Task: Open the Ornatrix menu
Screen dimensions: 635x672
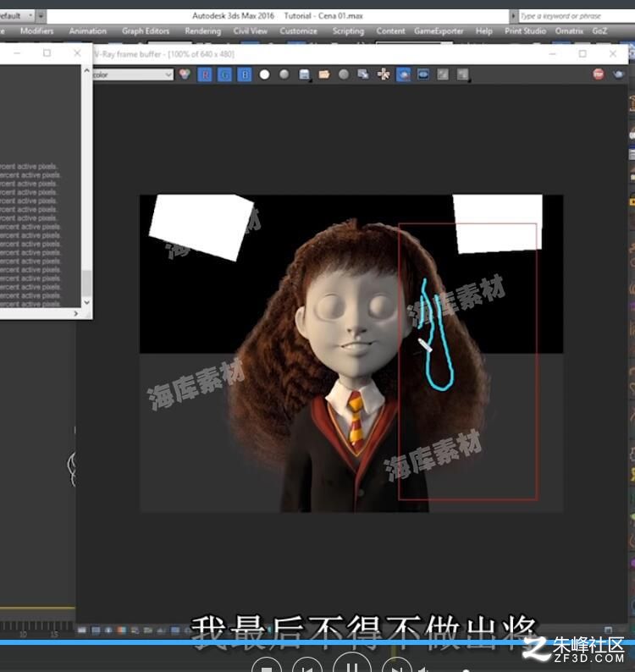Action: (569, 30)
